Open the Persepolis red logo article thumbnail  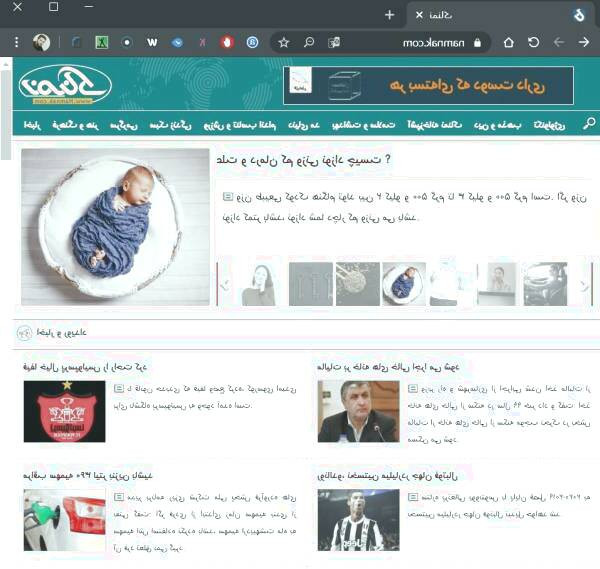pos(64,411)
